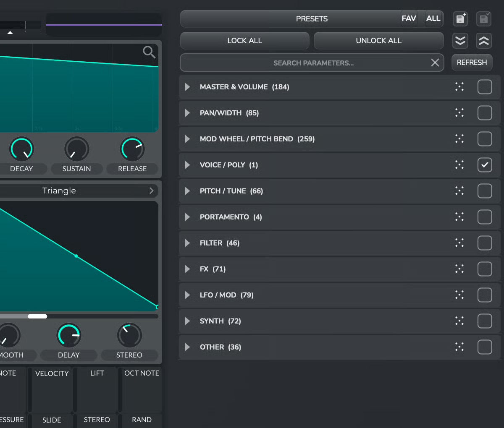Expand the VOICE / POLY category triangle
This screenshot has height=428, width=504.
[187, 165]
